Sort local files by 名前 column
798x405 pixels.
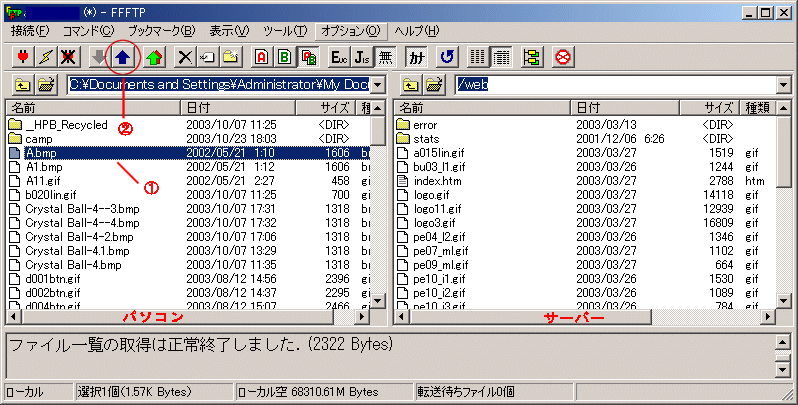click(x=94, y=108)
